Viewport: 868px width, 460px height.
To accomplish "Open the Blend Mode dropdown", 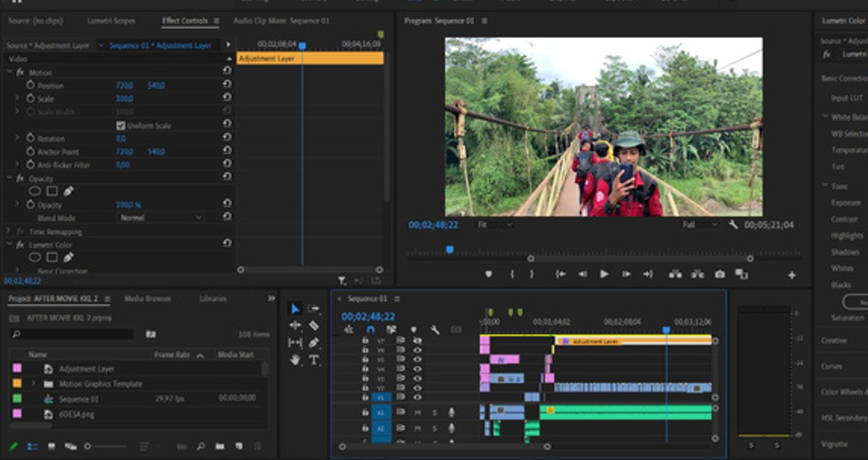I will click(x=161, y=218).
